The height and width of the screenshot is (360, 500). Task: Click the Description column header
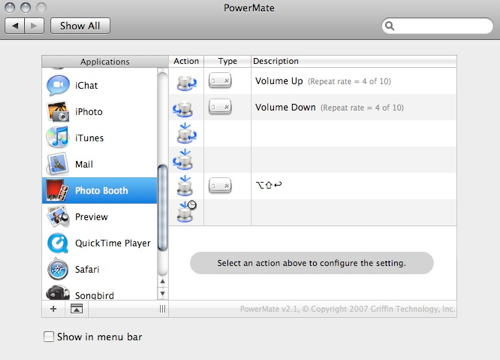point(354,61)
